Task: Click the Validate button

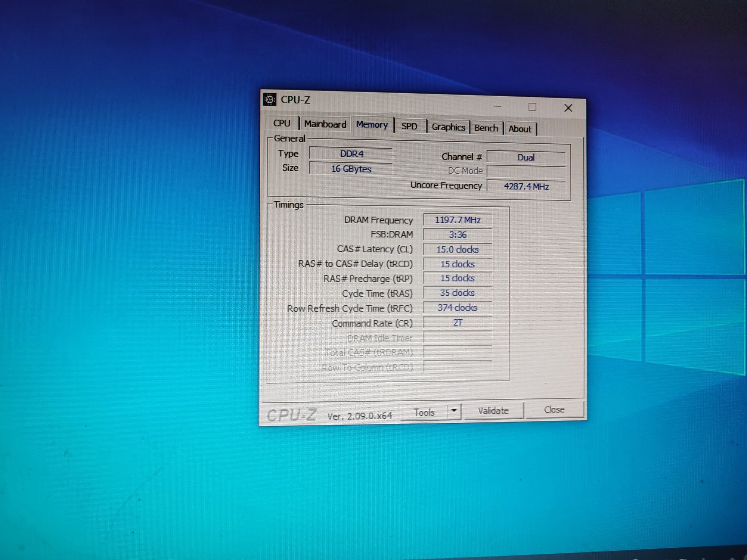Action: pos(493,411)
